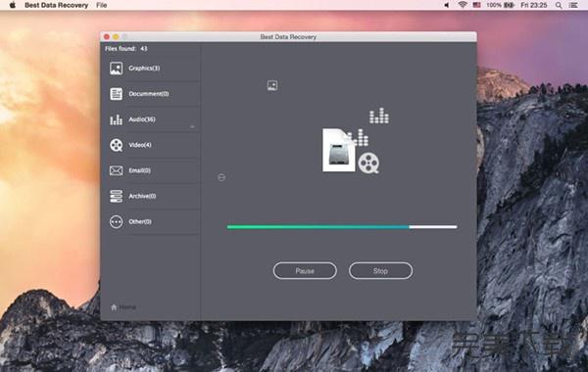Open the Best Data Recovery app menu
This screenshot has width=588, height=372.
click(56, 5)
